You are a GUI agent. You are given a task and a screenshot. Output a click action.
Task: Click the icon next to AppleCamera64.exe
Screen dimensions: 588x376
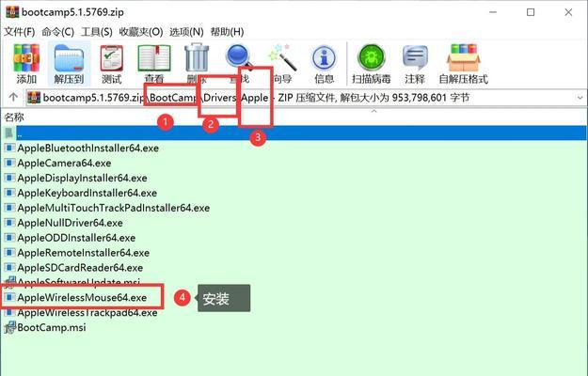click(x=9, y=163)
